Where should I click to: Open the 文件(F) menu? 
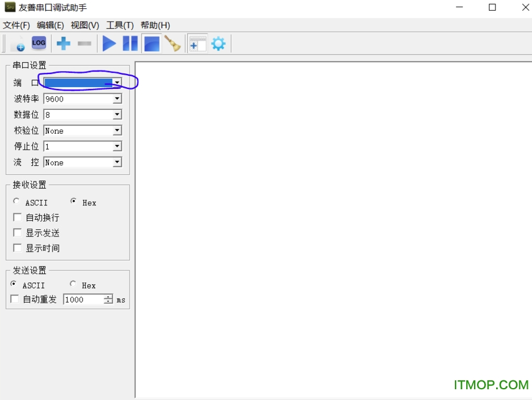coord(16,25)
